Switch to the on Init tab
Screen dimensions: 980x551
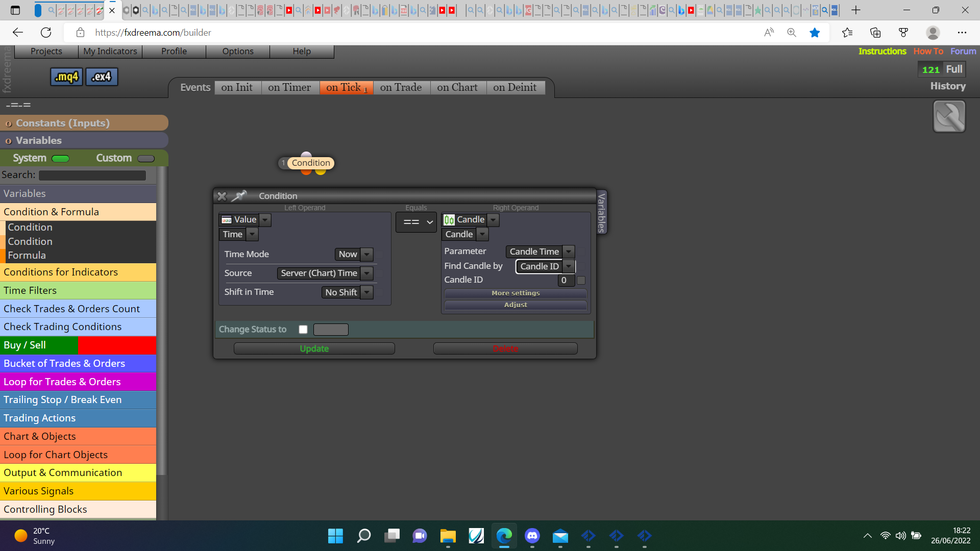pos(237,87)
